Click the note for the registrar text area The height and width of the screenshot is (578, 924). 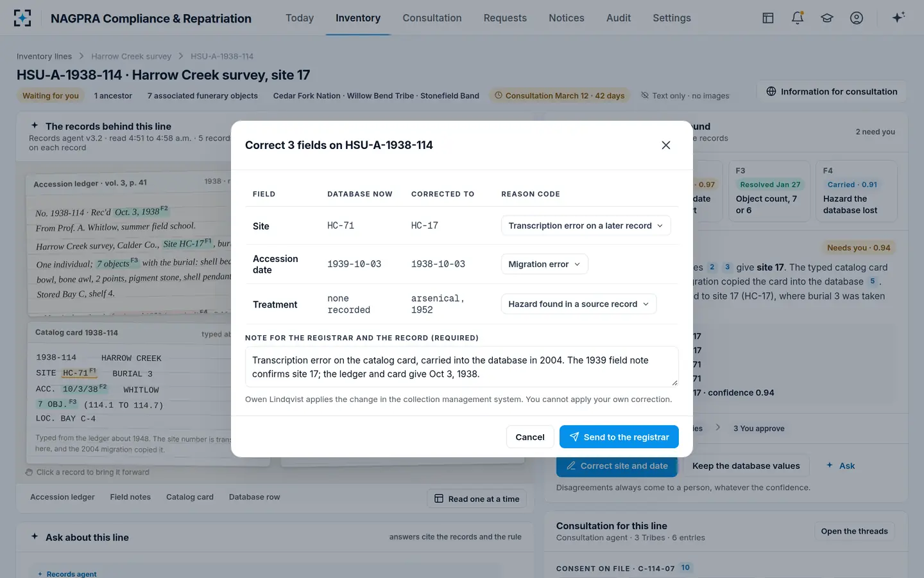click(462, 367)
